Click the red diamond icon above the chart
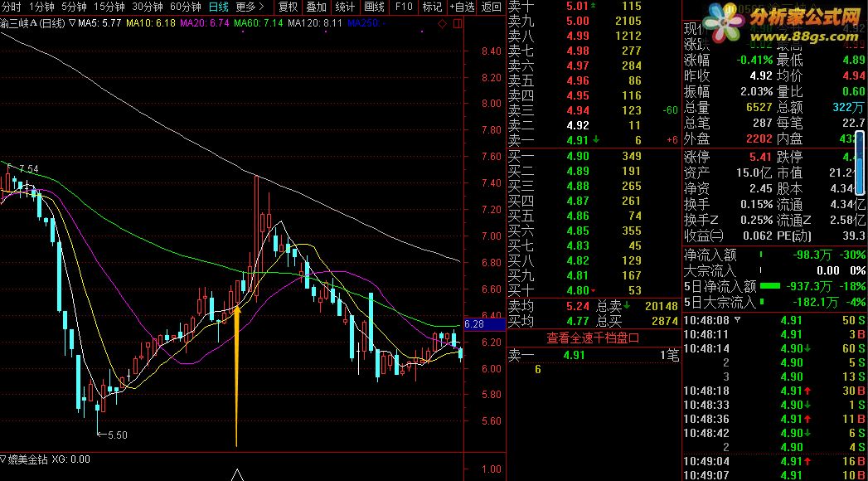 [x=442, y=24]
